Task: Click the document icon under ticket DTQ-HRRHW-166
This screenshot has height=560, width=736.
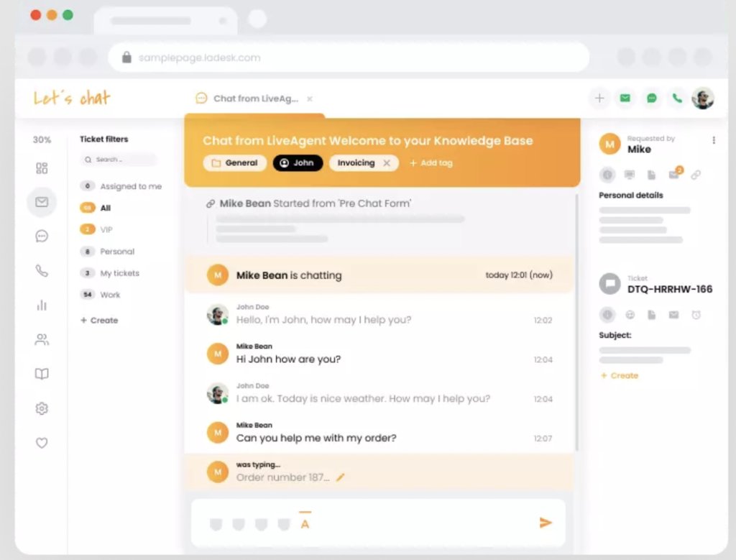Action: pos(651,314)
